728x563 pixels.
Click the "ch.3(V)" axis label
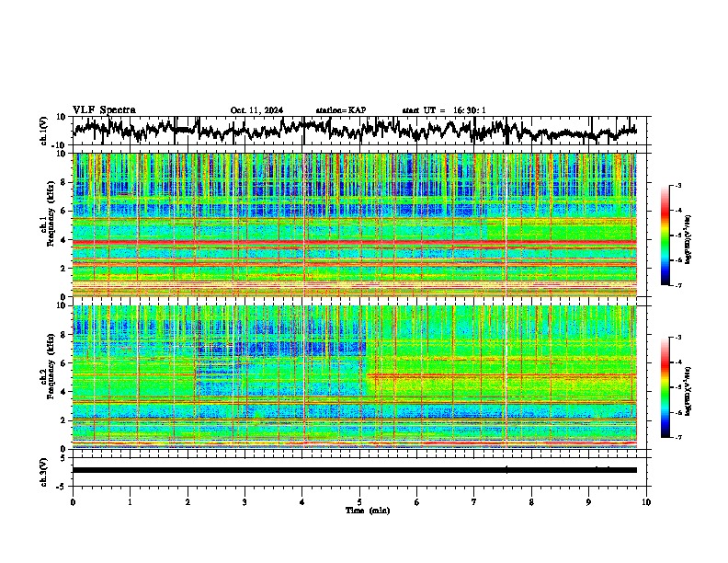(44, 472)
